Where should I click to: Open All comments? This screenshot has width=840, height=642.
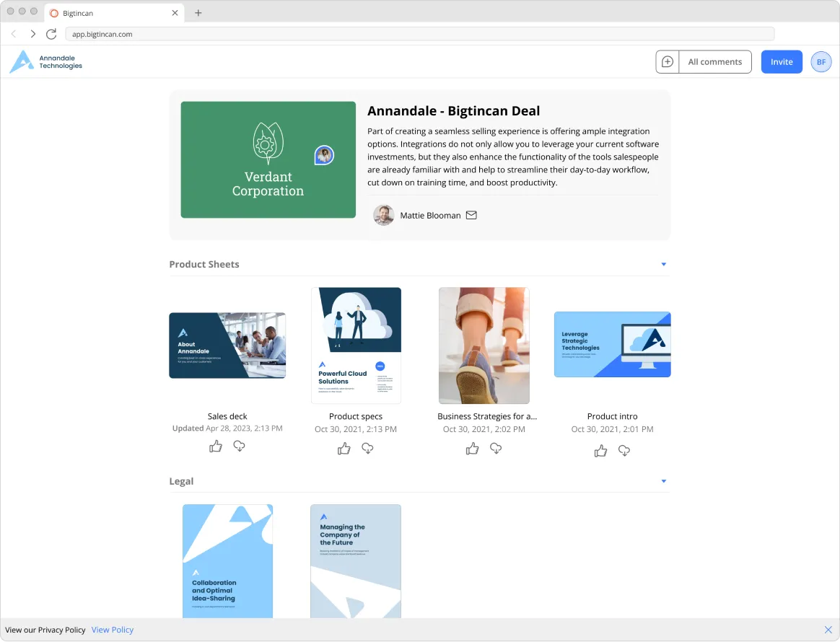715,62
